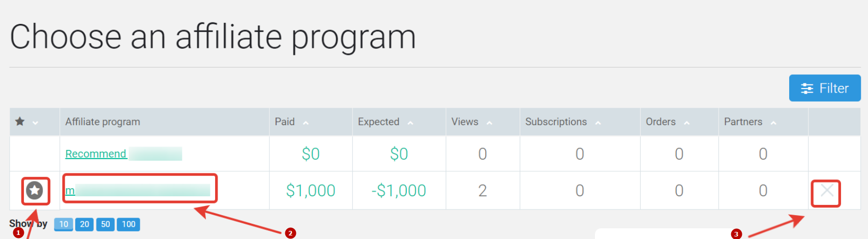Show 50 rows per page
The width and height of the screenshot is (868, 239).
click(105, 224)
